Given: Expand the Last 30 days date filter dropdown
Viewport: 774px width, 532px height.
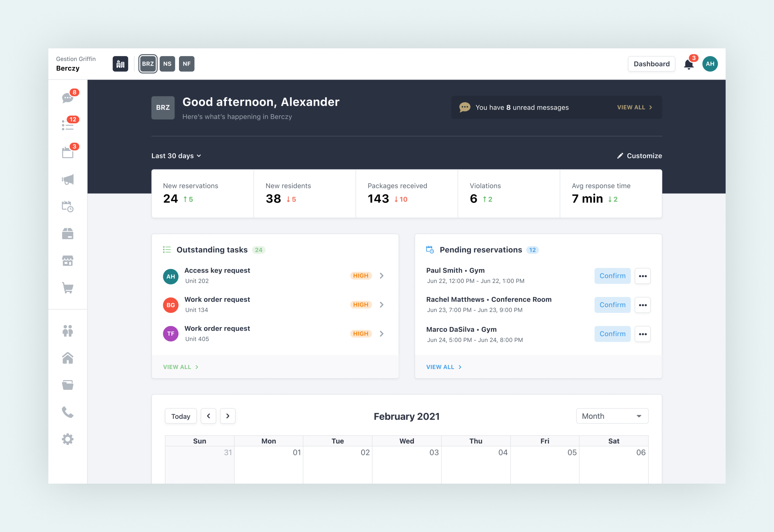Looking at the screenshot, I should pos(175,156).
